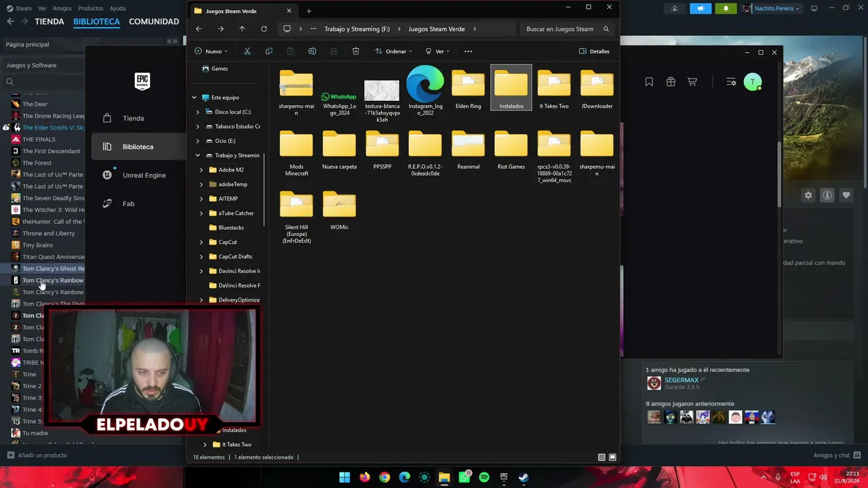Open the Nuevo dropdown in Explorer
This screenshot has width=868, height=488.
[x=212, y=52]
